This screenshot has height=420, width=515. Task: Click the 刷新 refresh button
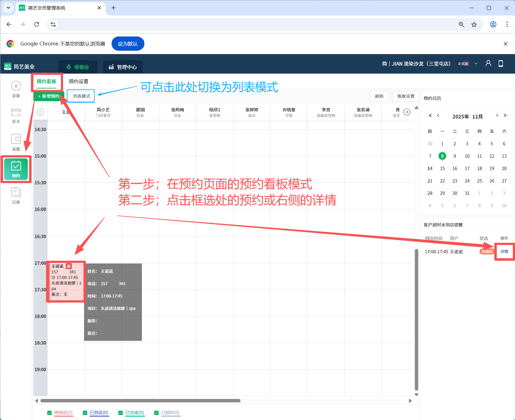click(379, 96)
